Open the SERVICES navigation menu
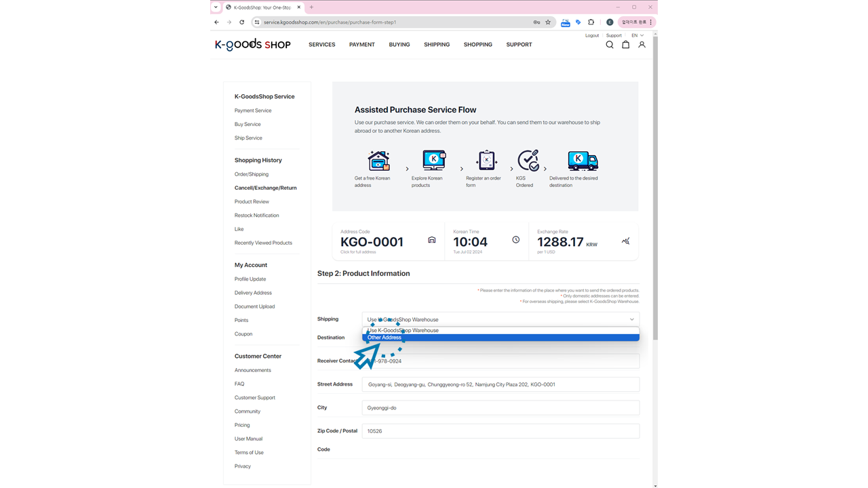Image resolution: width=868 pixels, height=488 pixels. [x=321, y=45]
